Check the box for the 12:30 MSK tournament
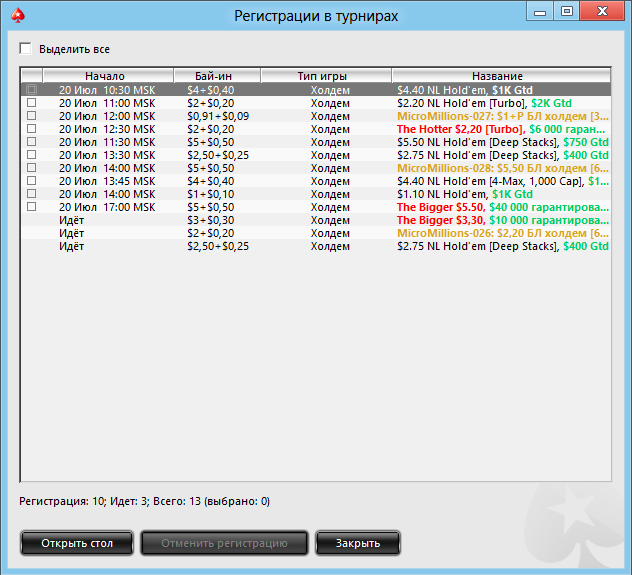632x575 pixels. [x=31, y=129]
